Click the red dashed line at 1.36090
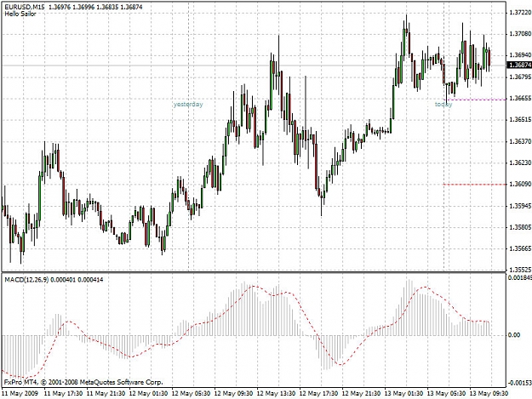 coord(475,185)
